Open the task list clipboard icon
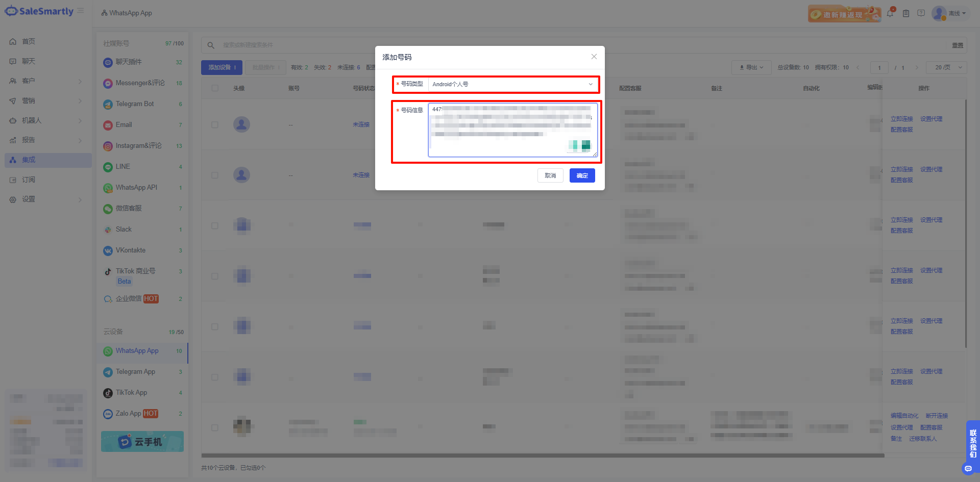This screenshot has width=980, height=482. [x=906, y=13]
